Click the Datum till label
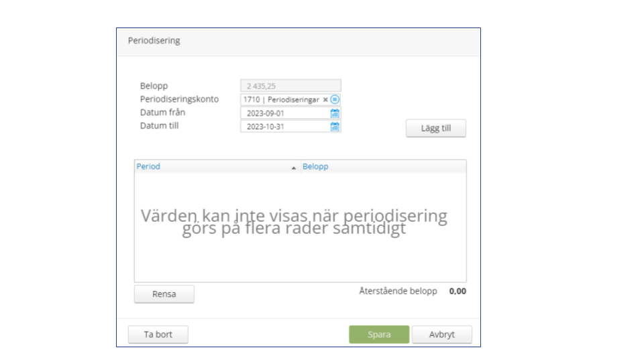Screen dimensions: 644x362 pyautogui.click(x=160, y=125)
